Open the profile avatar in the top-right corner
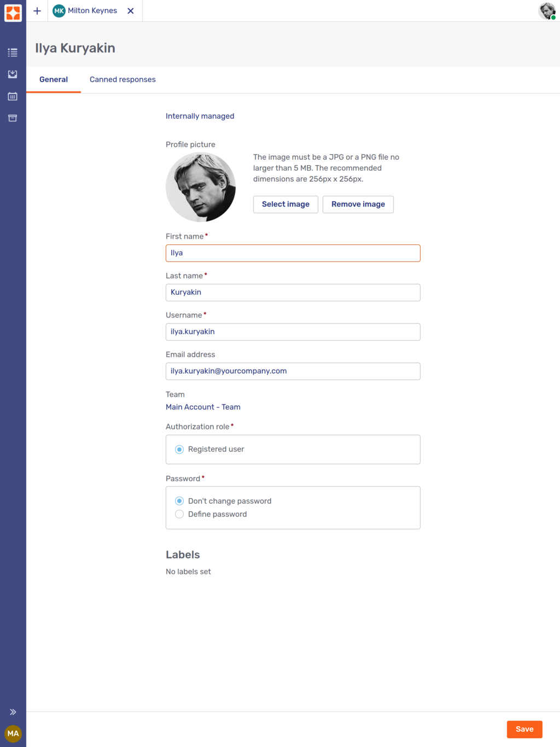 click(546, 10)
